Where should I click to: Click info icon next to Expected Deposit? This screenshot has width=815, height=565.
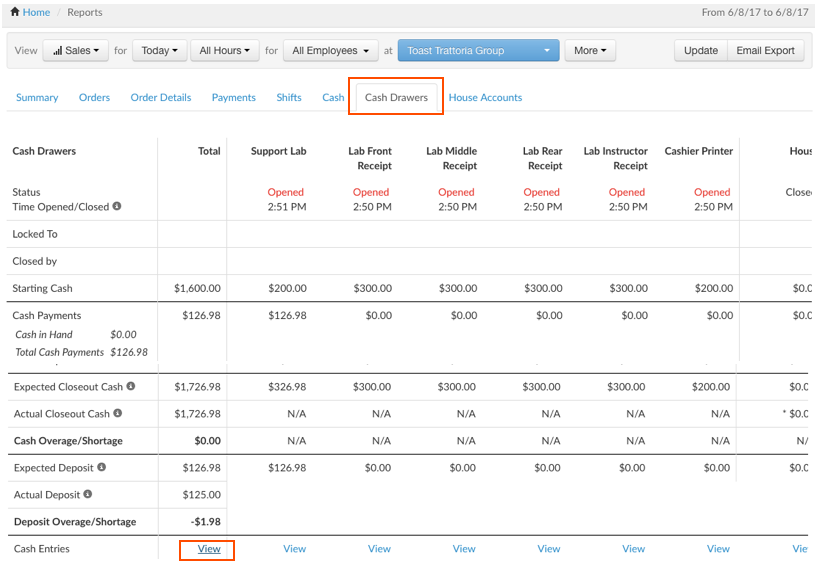101,467
